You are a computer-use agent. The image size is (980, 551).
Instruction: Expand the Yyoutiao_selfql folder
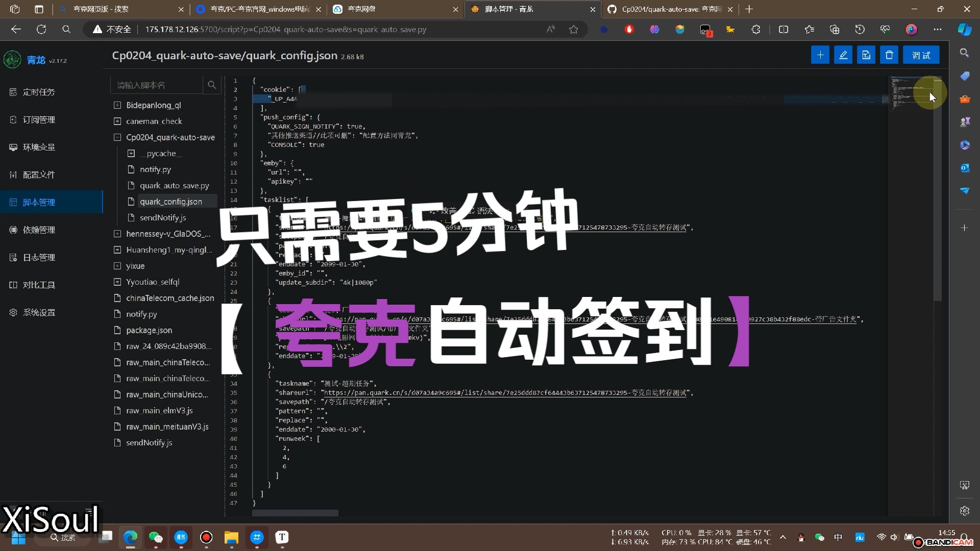(117, 282)
